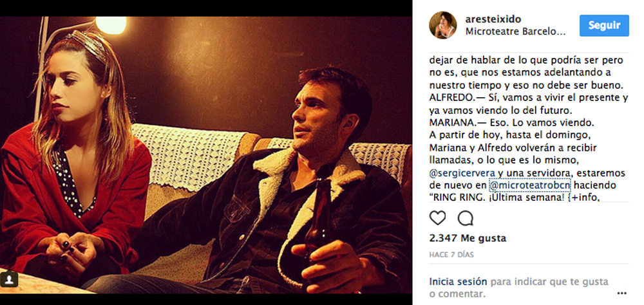Open the @sergicervera mention
Screen dimensions: 644x305
[x=458, y=172]
